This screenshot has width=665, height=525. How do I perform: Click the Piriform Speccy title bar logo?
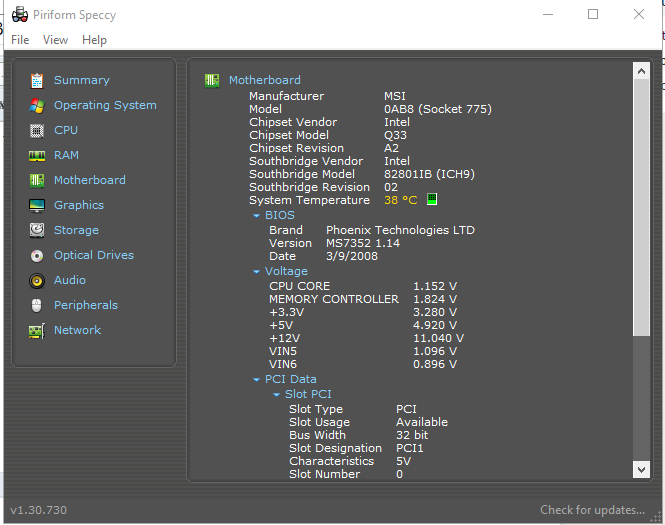coord(20,15)
